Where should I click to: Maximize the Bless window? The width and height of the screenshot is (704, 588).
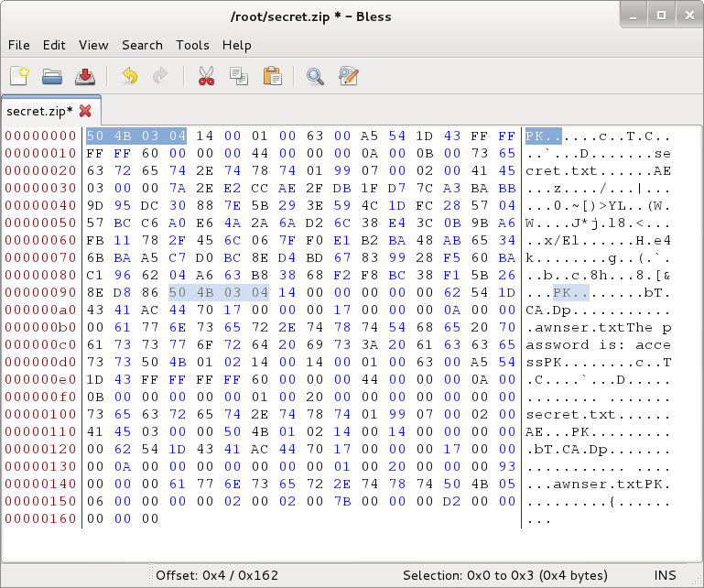click(661, 16)
